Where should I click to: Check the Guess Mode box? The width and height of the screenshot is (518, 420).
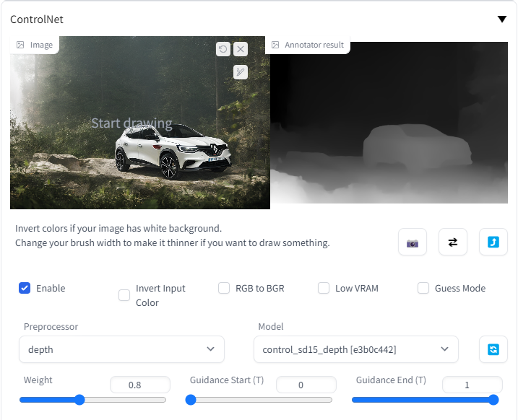pyautogui.click(x=423, y=288)
